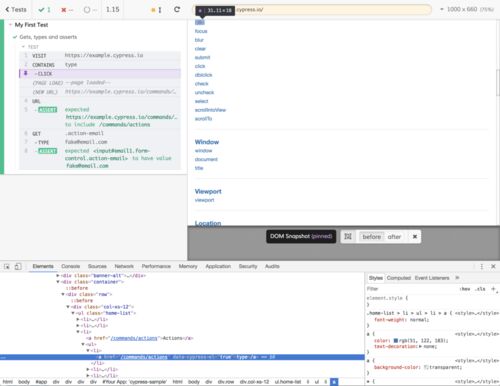Open the Network tab

click(124, 266)
